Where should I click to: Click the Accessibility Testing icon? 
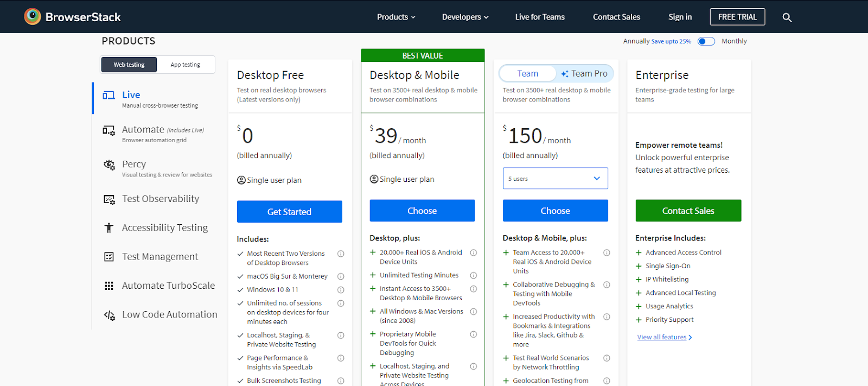tap(109, 228)
